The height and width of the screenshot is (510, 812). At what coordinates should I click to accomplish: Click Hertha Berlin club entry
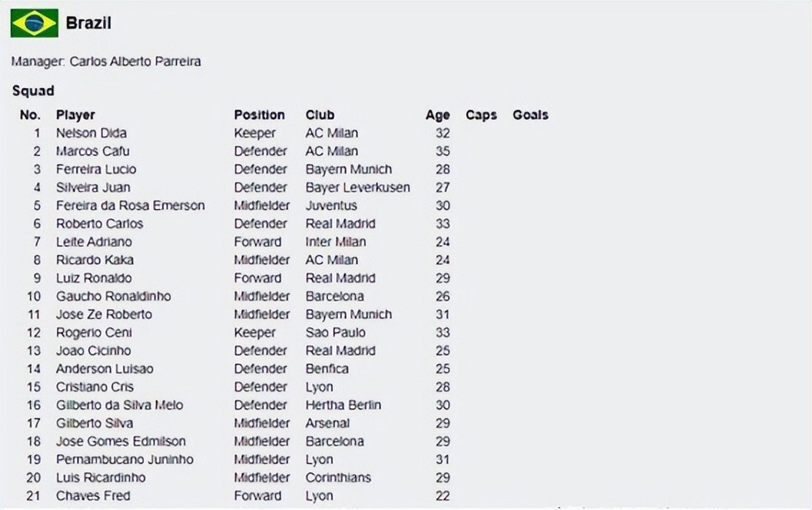click(343, 405)
